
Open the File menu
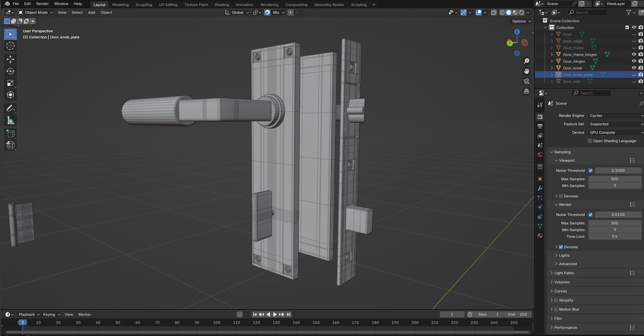point(15,4)
